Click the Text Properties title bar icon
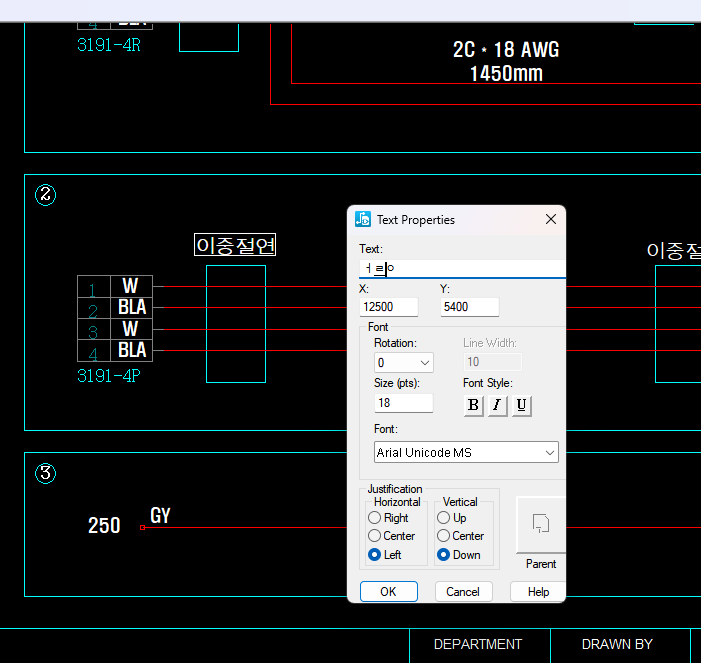This screenshot has height=663, width=701. click(x=363, y=219)
